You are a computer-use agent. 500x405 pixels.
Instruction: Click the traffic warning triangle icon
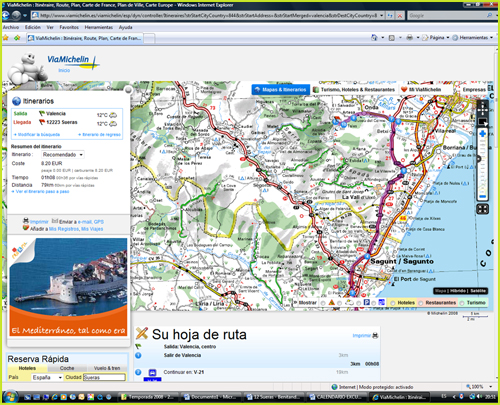pyautogui.click(x=331, y=303)
